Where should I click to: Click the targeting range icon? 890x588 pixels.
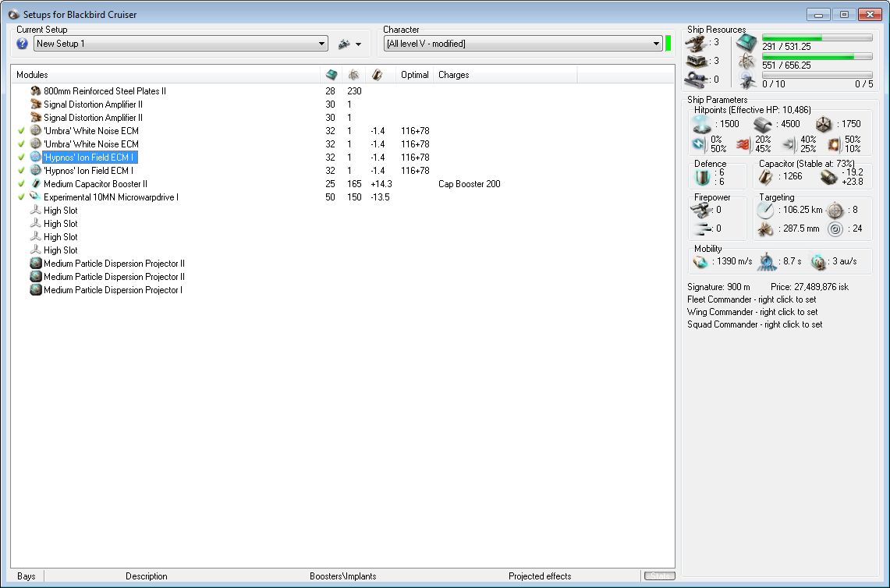click(766, 211)
